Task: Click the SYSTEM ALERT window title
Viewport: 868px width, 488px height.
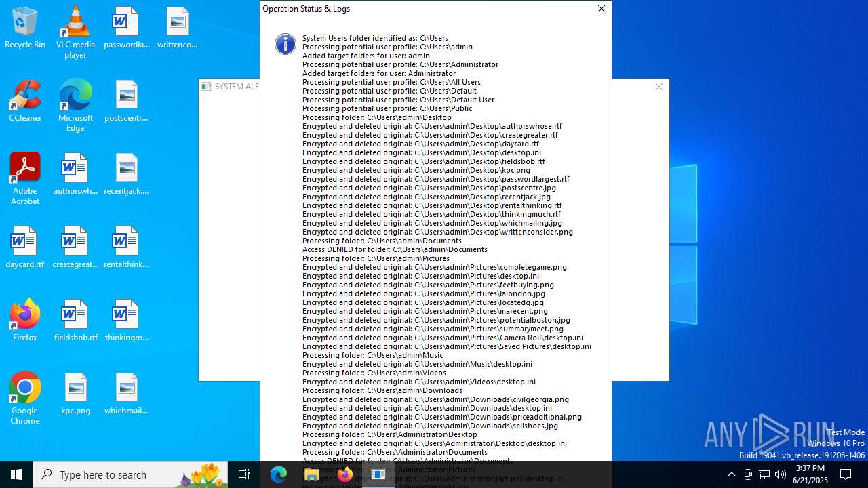Action: click(237, 87)
